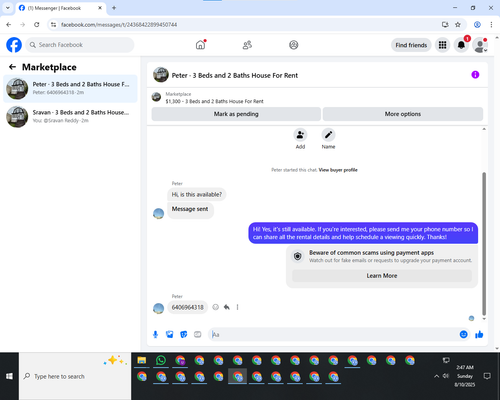Open more options for the 6406964318 message
Image resolution: width=500 pixels, height=400 pixels.
[237, 307]
